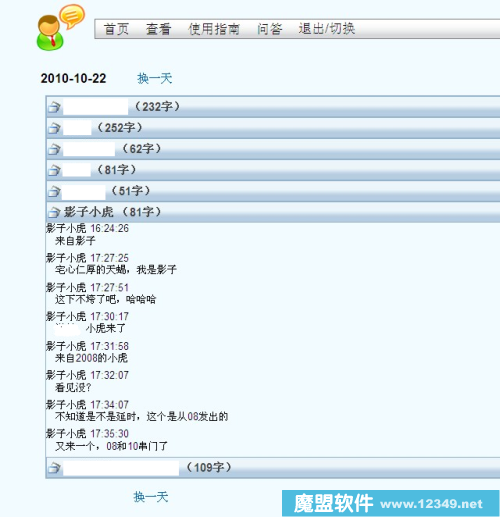This screenshot has height=517, width=500.
Task: Click the bottom 换一天 link
Action: tap(151, 497)
